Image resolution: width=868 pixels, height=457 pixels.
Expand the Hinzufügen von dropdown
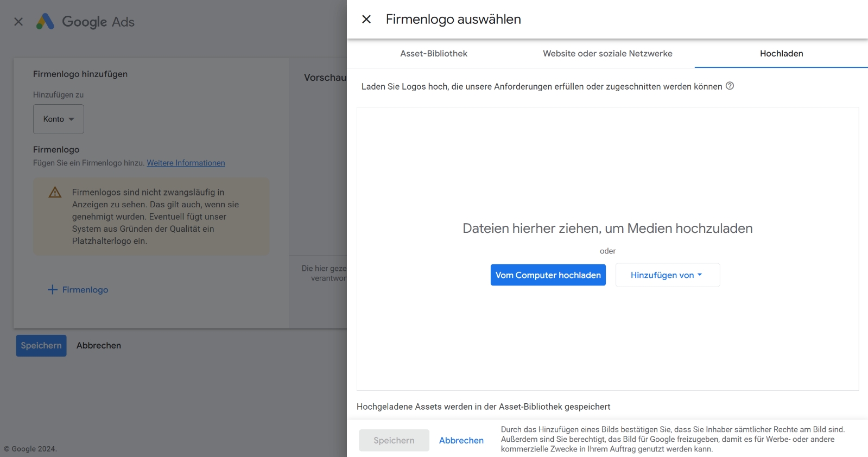(667, 275)
